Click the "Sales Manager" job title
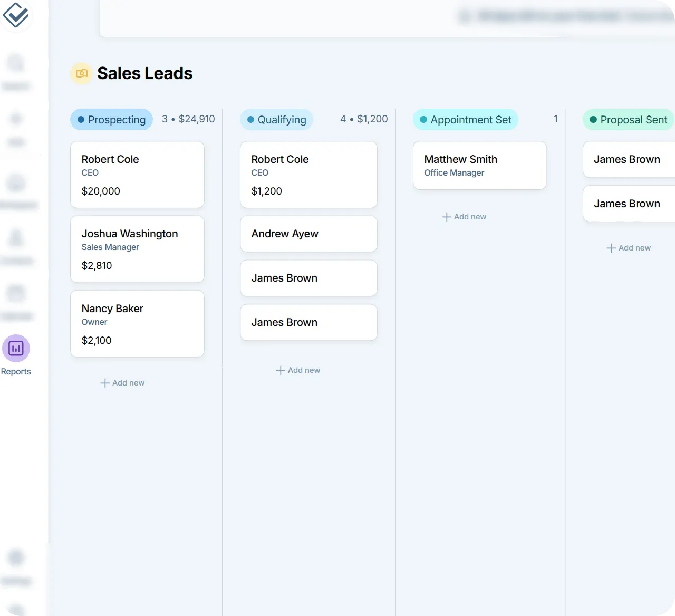 pos(110,247)
